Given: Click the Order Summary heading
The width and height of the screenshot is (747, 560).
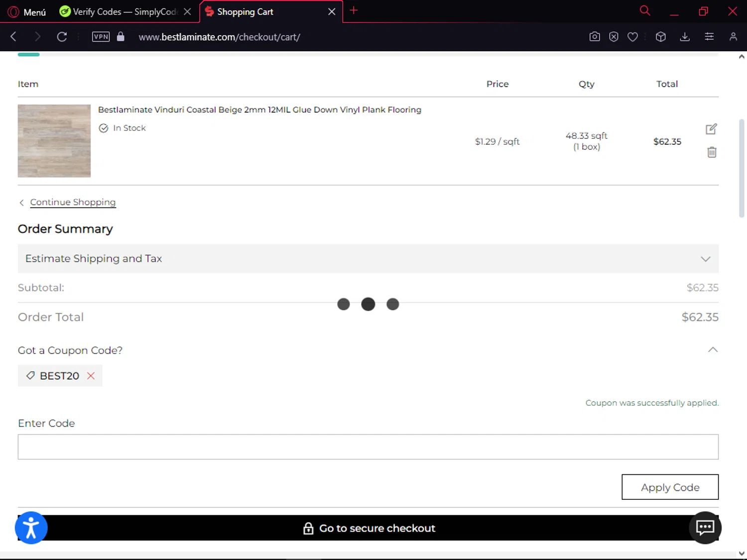Looking at the screenshot, I should pyautogui.click(x=65, y=229).
